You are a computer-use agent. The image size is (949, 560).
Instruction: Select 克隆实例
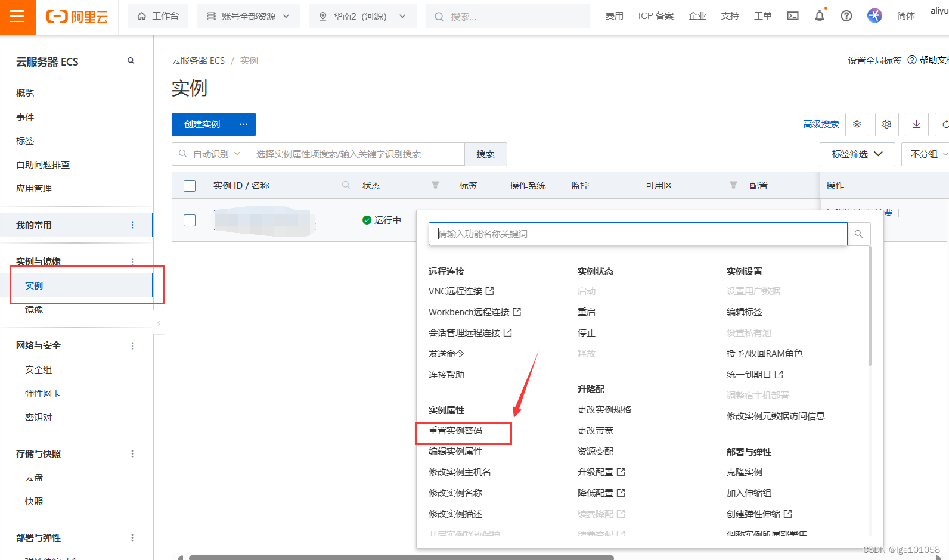pos(745,472)
